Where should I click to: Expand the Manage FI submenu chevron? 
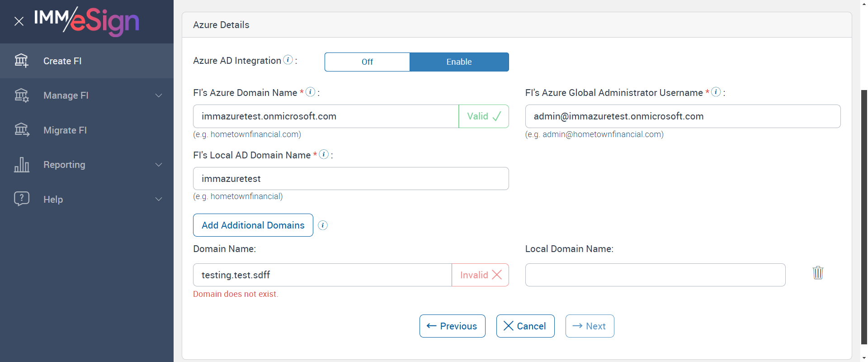159,95
